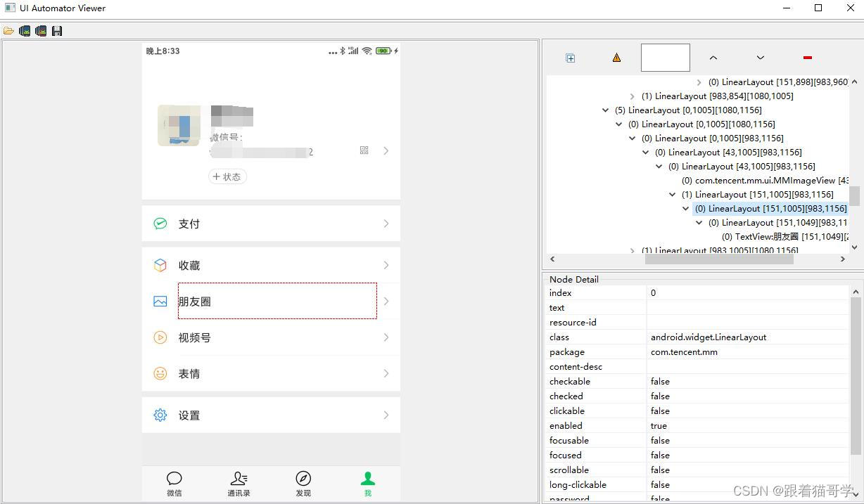Click the 支付 row in the preview
Image resolution: width=864 pixels, height=504 pixels.
coord(271,224)
